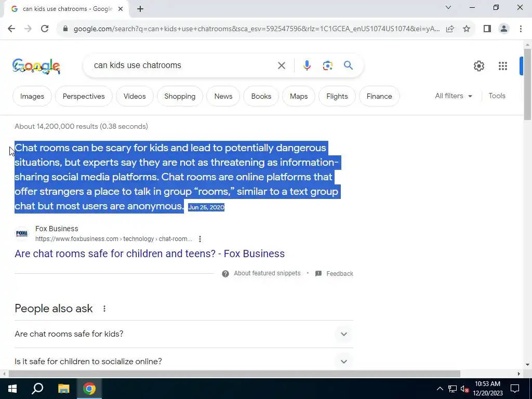532x399 pixels.
Task: Click the vertical scrollbar thumb
Action: 527,84
